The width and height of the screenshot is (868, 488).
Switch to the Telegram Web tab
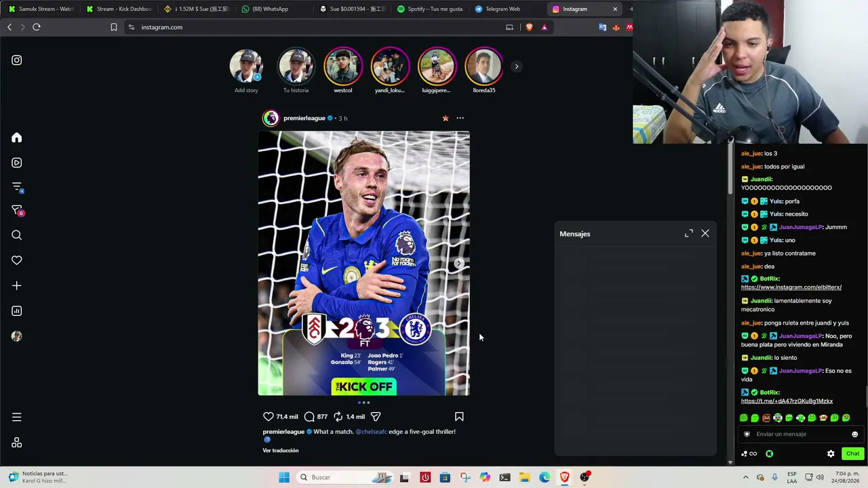point(507,9)
